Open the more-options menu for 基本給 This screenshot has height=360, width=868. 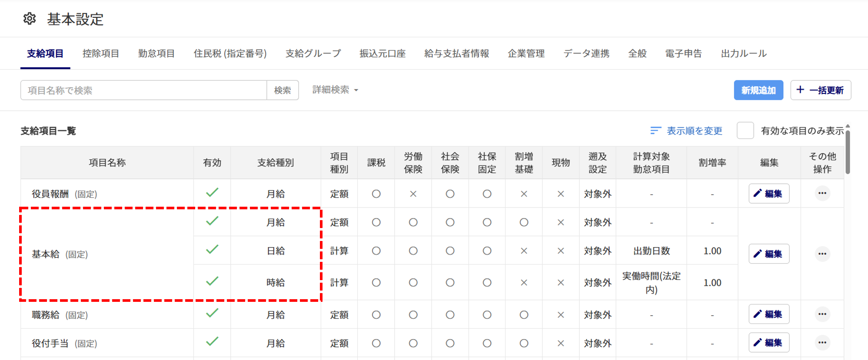click(x=822, y=254)
